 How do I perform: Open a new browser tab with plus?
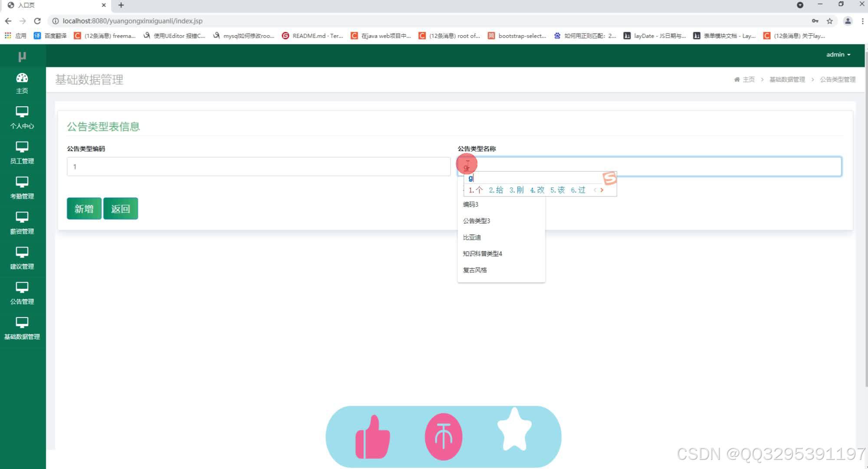121,5
